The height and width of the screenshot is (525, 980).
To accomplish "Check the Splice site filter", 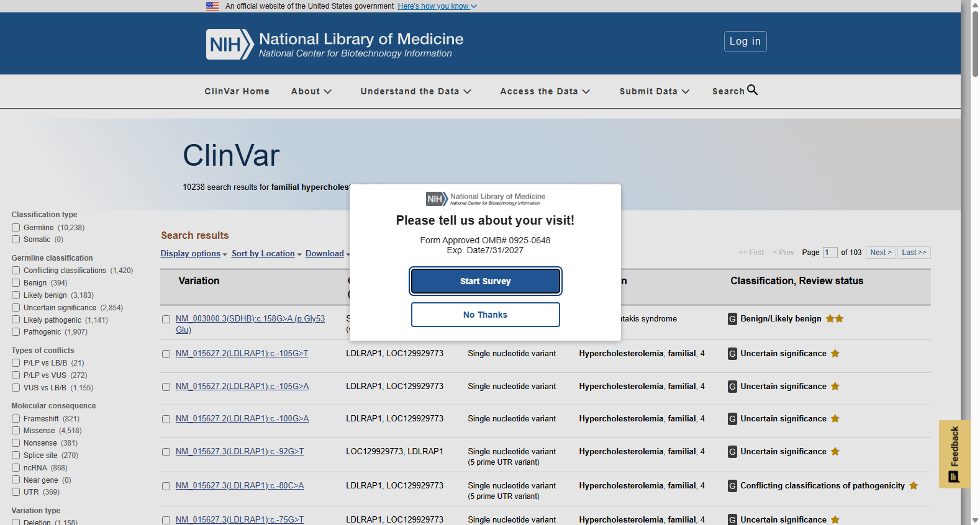I will (x=16, y=455).
